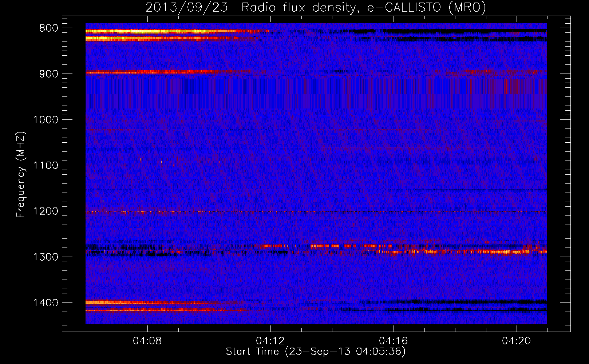Click the 'Frequency (MHZ)' axis label

pyautogui.click(x=20, y=175)
